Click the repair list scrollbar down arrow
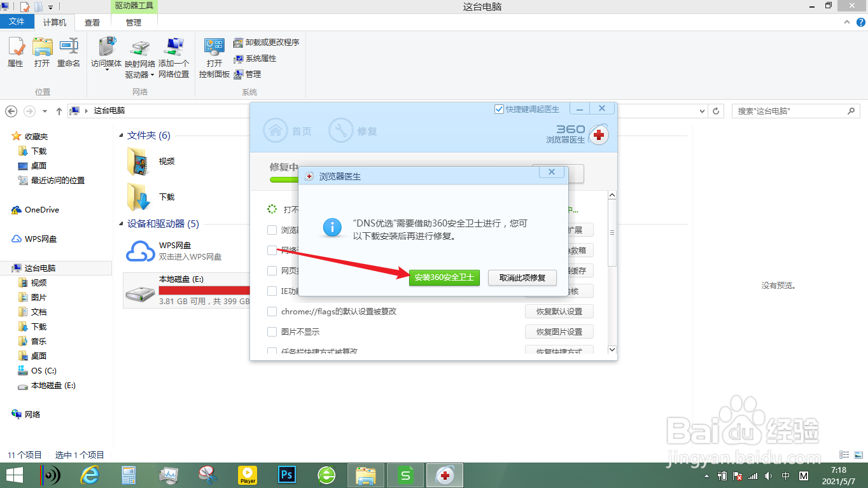 coord(612,349)
